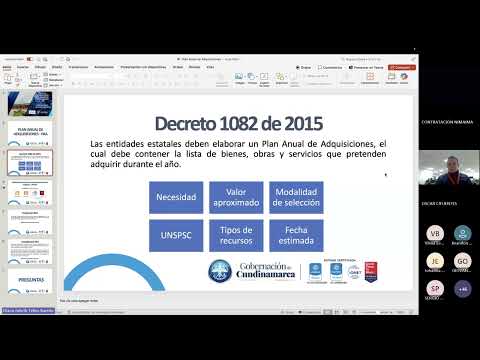Click Presentar en Teams button
The height and width of the screenshot is (360, 480).
point(366,67)
